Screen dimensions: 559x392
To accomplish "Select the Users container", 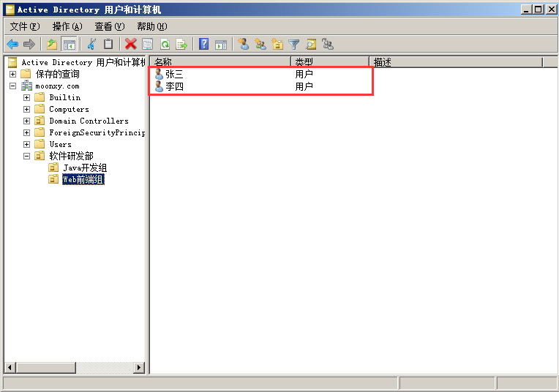I will pyautogui.click(x=60, y=144).
